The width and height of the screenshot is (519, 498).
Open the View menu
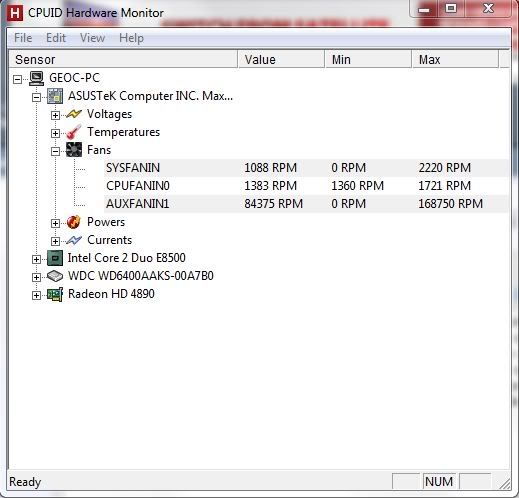(92, 38)
